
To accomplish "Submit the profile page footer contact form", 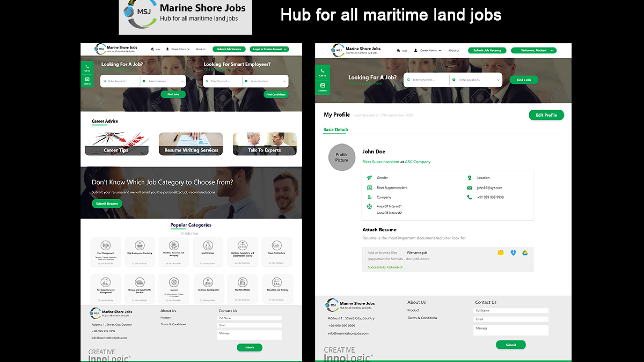I will click(x=511, y=345).
